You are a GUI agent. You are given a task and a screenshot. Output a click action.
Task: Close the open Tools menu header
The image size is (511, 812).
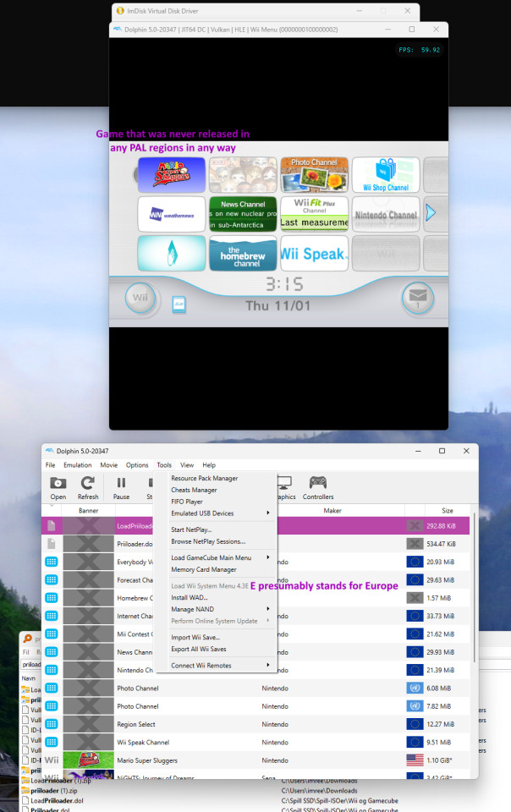[x=164, y=465]
